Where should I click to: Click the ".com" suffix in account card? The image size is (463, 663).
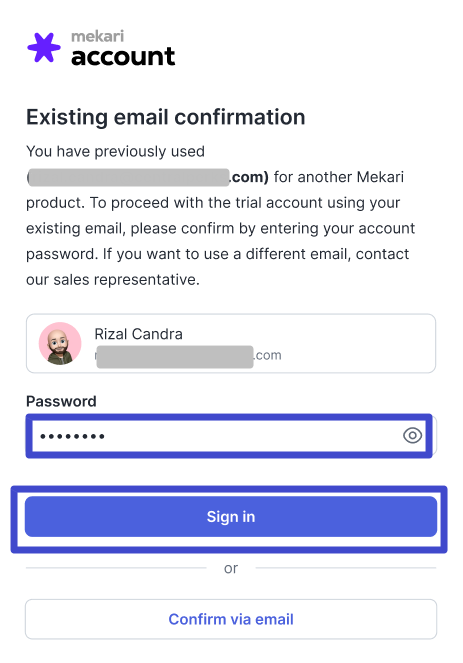(268, 356)
